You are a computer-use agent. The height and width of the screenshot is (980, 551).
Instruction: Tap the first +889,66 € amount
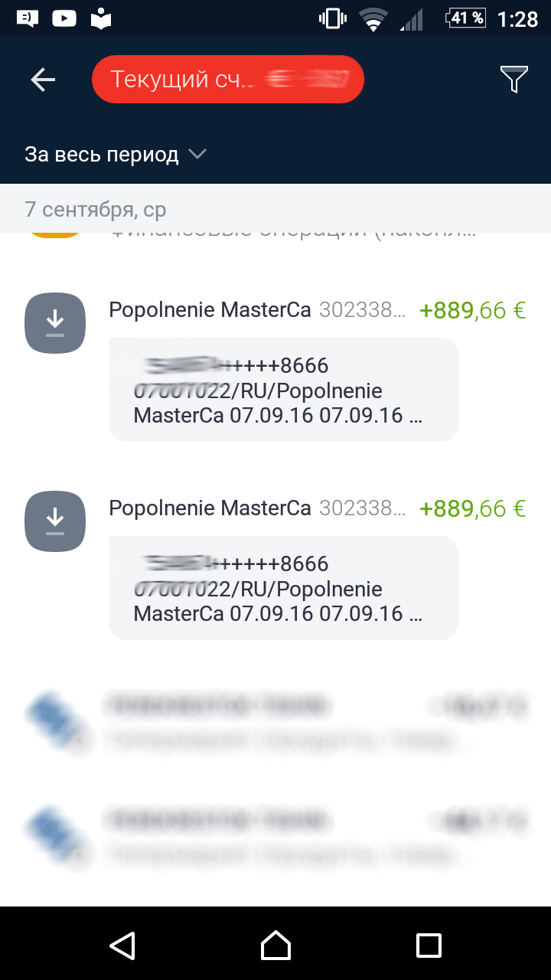(x=472, y=310)
